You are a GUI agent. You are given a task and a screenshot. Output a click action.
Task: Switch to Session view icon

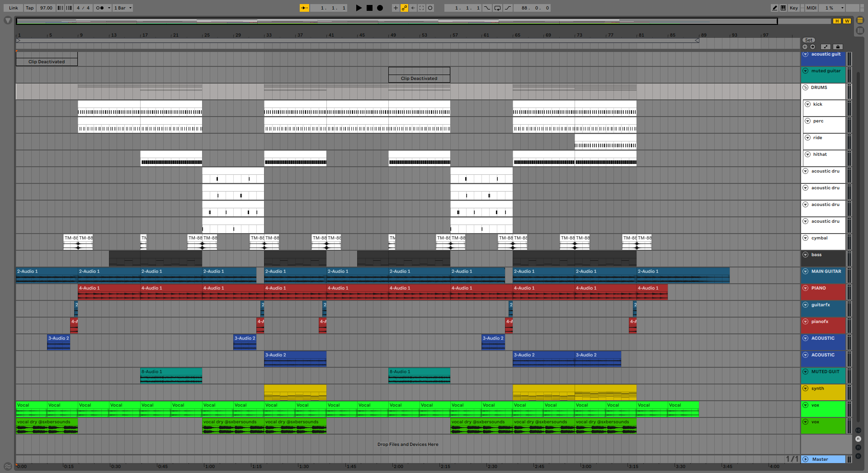tap(860, 30)
